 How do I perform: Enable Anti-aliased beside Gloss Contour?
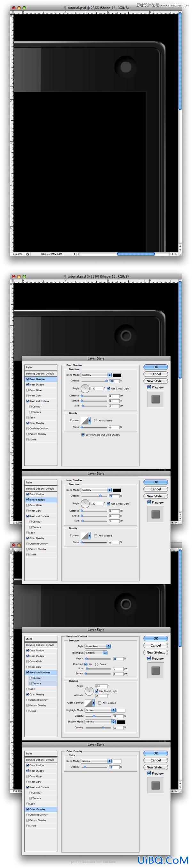(x=100, y=703)
